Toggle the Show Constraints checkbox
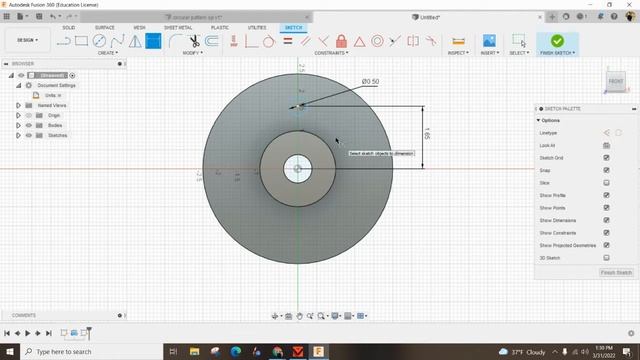Screen dimensions: 640x360 607,233
